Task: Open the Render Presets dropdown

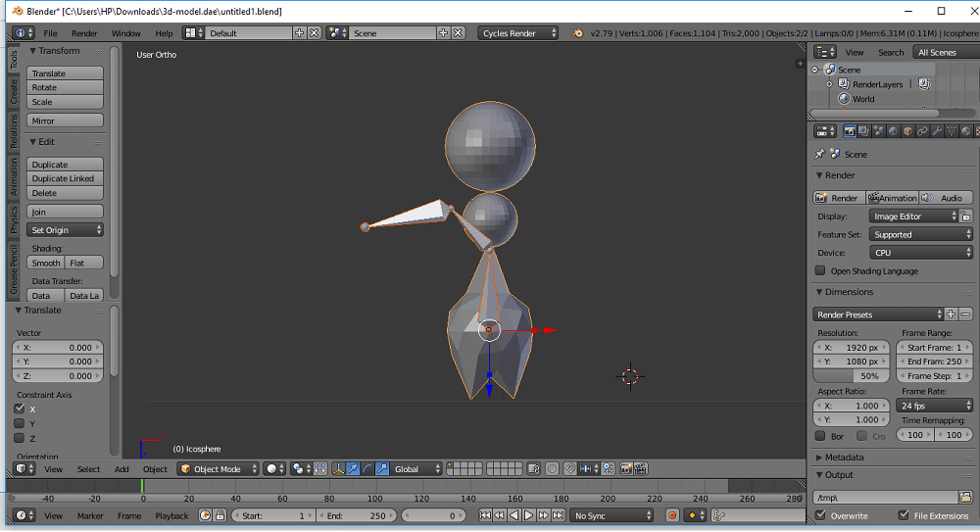Action: pyautogui.click(x=877, y=314)
